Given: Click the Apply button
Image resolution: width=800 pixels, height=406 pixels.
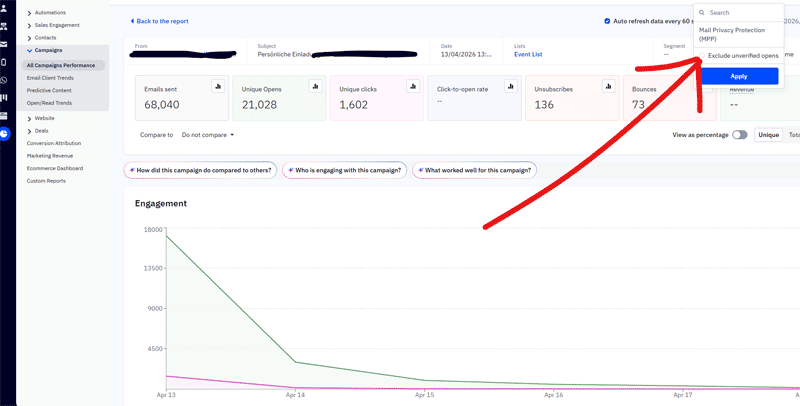Looking at the screenshot, I should point(738,77).
